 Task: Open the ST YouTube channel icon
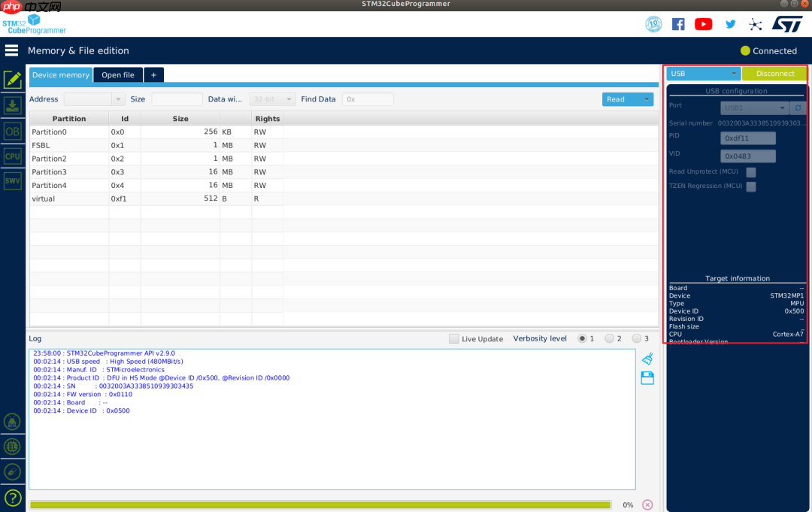(x=703, y=24)
